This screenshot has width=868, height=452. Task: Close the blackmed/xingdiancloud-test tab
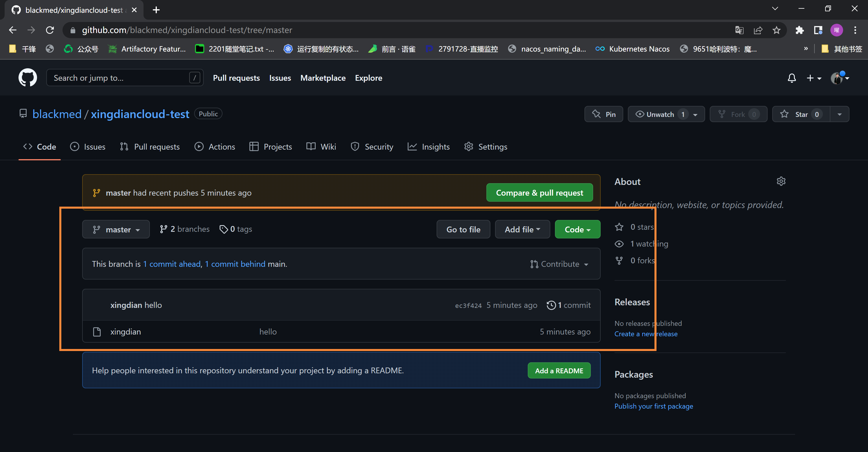click(134, 10)
